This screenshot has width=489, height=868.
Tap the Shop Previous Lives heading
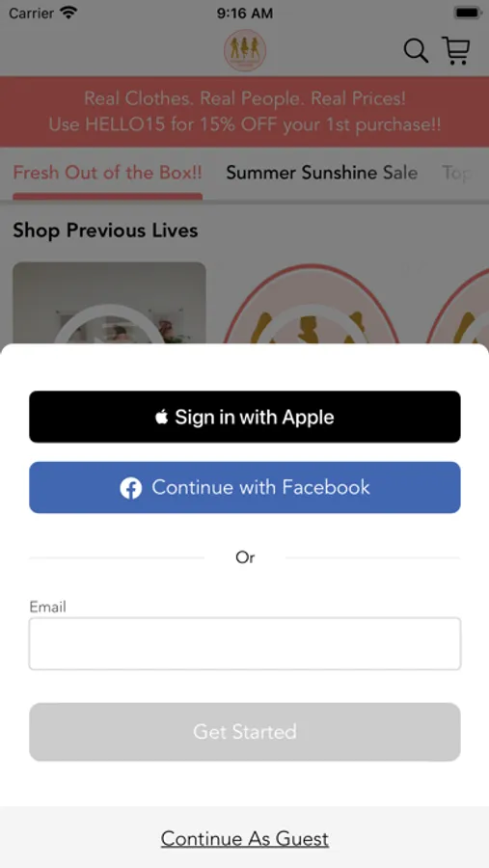[x=105, y=231]
